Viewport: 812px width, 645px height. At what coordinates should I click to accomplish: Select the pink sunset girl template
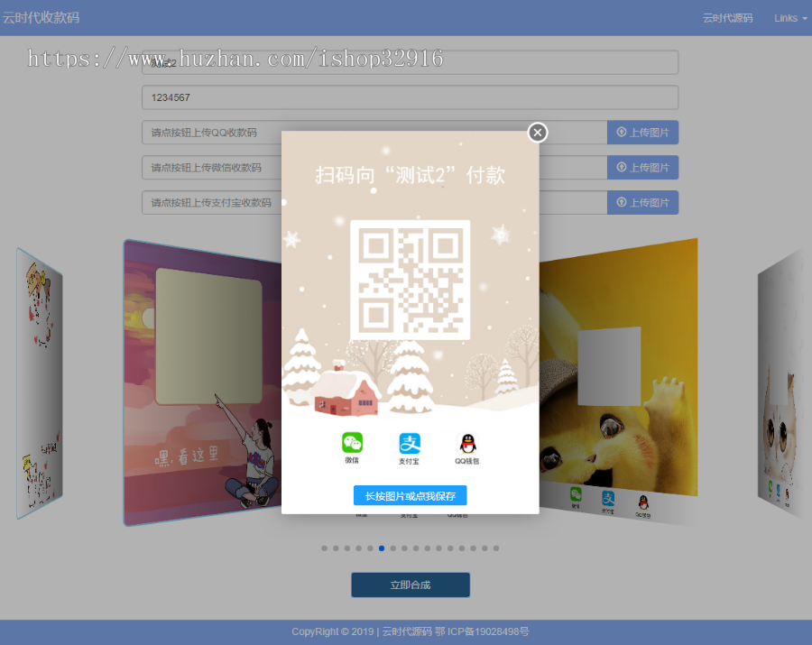[202, 383]
